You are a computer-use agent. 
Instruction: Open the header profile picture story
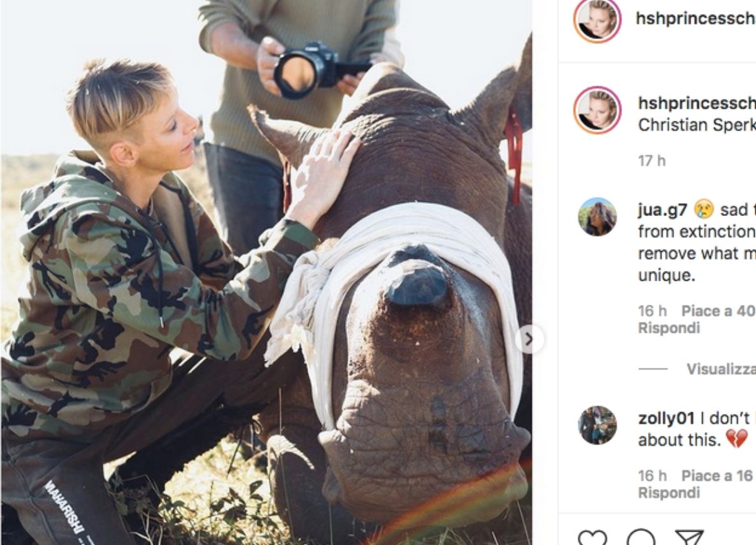597,20
